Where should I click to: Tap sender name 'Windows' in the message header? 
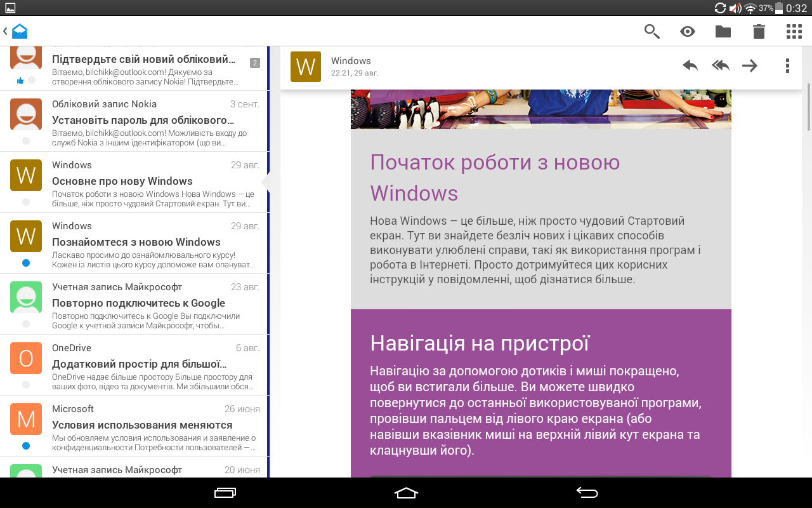pos(351,61)
